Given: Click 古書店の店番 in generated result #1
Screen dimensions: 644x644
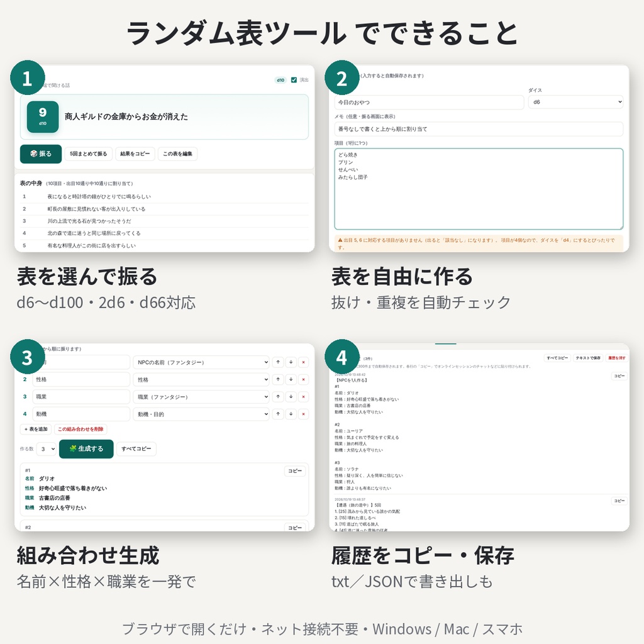Looking at the screenshot, I should click(x=55, y=498).
